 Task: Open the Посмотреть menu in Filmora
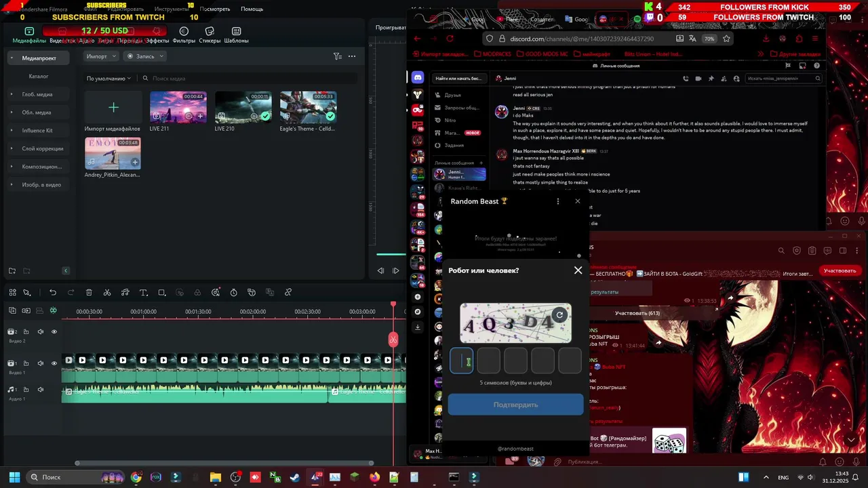coord(214,9)
